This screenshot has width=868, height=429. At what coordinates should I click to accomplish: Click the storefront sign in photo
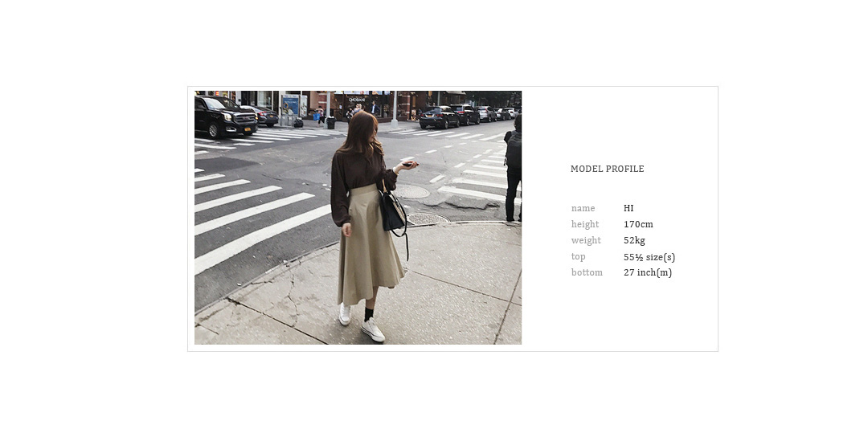point(357,100)
